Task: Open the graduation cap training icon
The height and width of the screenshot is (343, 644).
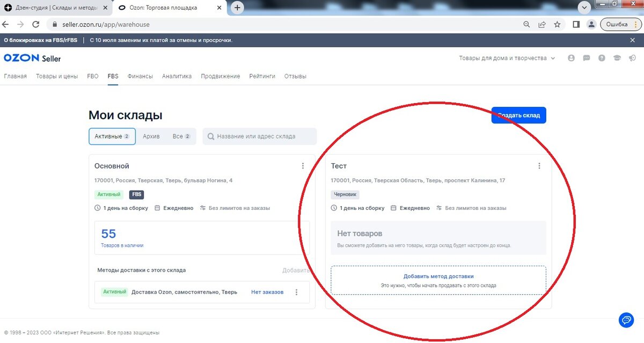Action: 617,58
